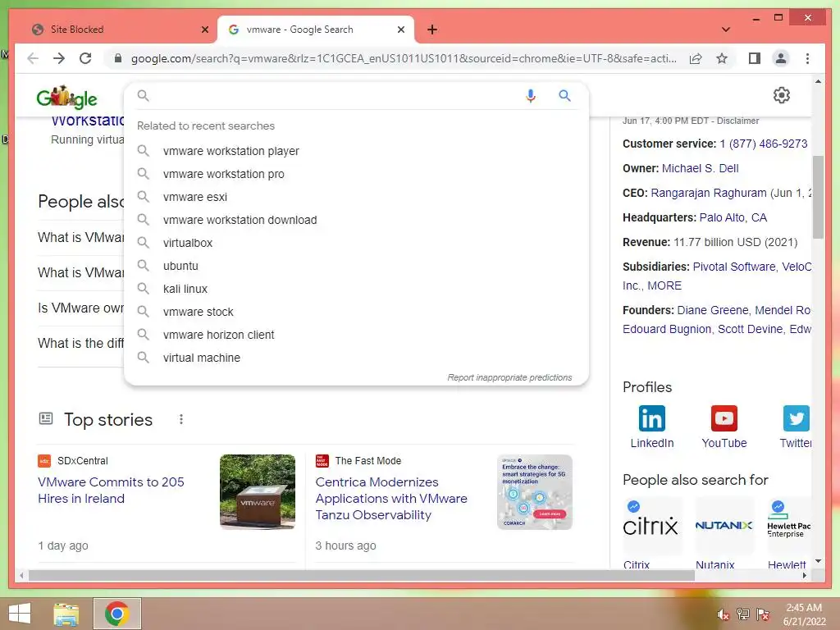This screenshot has height=630, width=840.
Task: Open "VMware Commits to 205 Hires in Ireland"
Action: click(x=111, y=491)
